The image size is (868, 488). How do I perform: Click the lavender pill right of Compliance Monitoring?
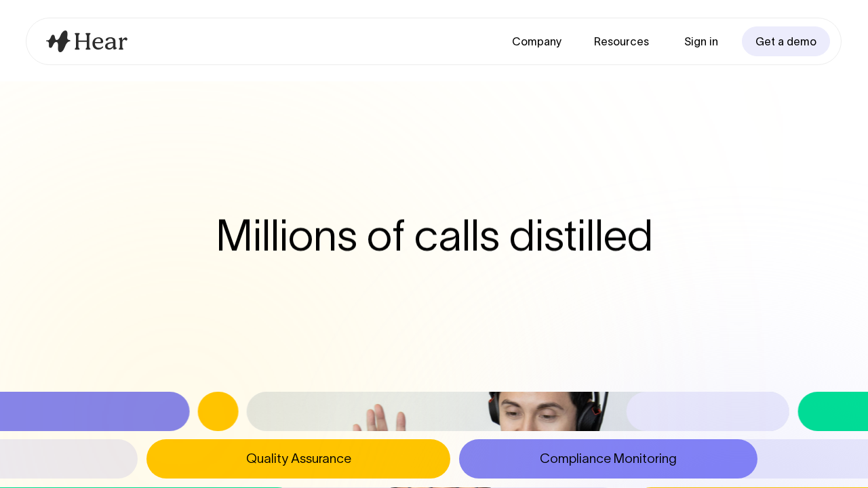click(812, 459)
